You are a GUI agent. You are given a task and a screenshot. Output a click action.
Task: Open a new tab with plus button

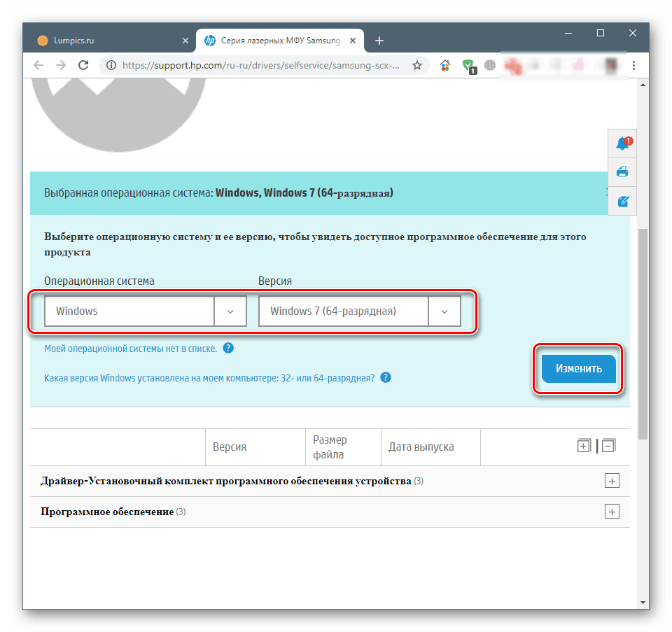click(x=379, y=41)
